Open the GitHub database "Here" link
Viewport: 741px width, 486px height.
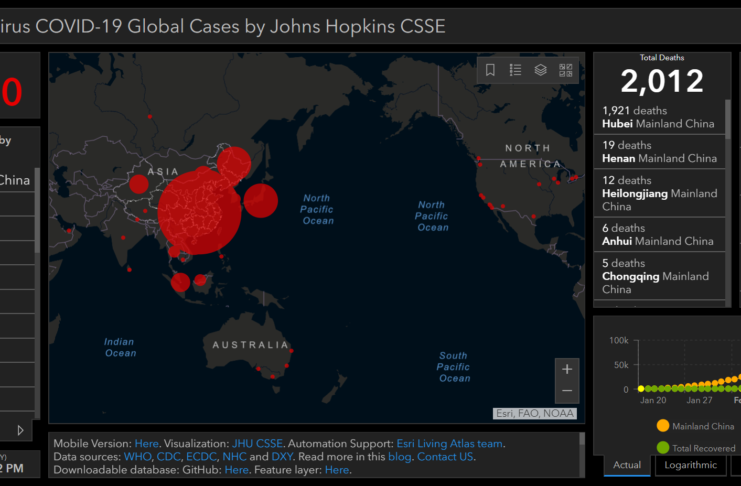pyautogui.click(x=236, y=470)
